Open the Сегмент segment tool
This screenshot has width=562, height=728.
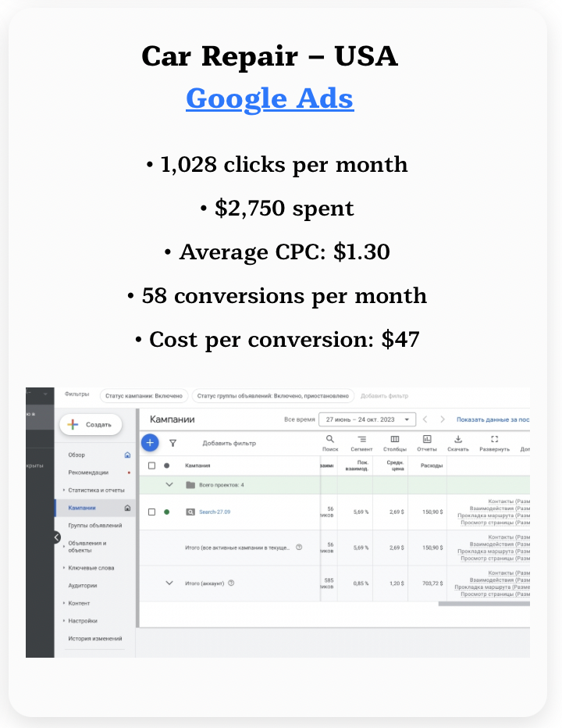[362, 443]
